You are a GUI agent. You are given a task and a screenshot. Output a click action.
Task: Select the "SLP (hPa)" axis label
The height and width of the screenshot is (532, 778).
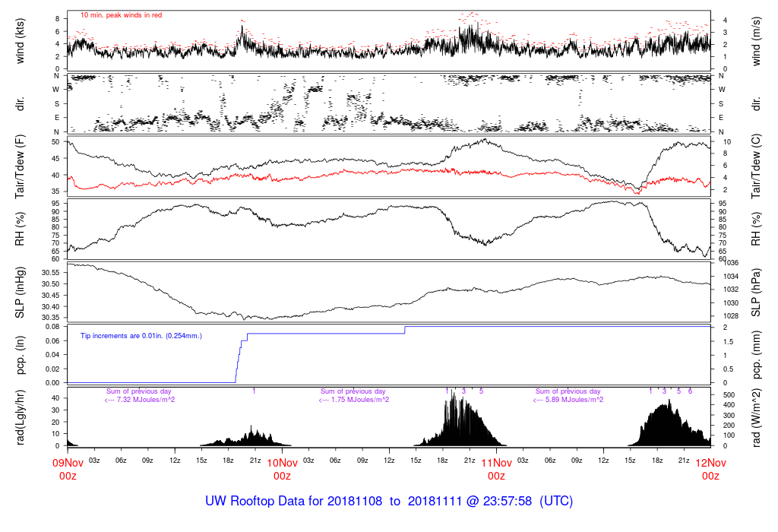tap(756, 293)
